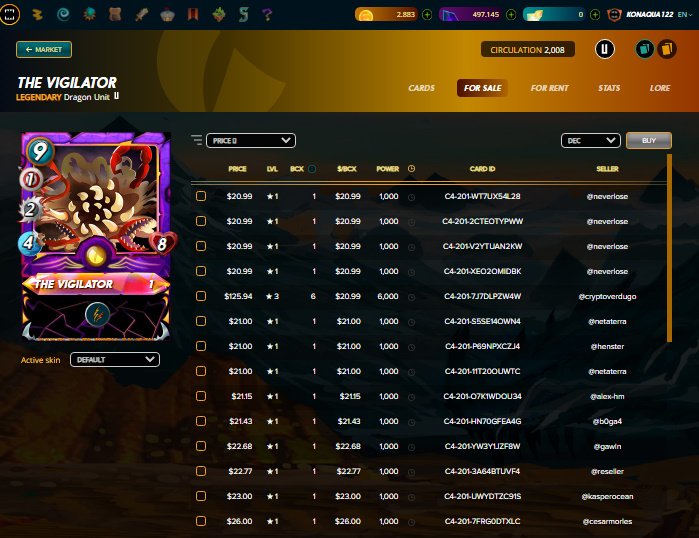Open the KONAQUA122 avatar icon
699x538 pixels.
[614, 15]
